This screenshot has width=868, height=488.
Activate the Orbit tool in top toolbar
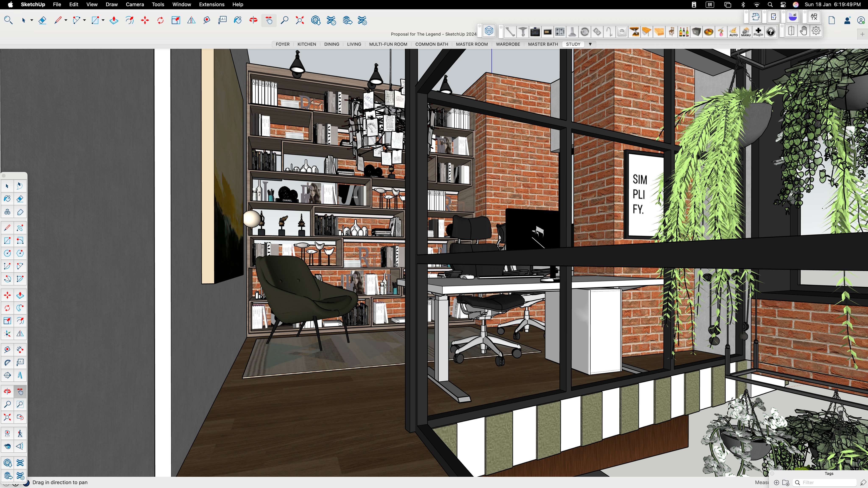(253, 21)
